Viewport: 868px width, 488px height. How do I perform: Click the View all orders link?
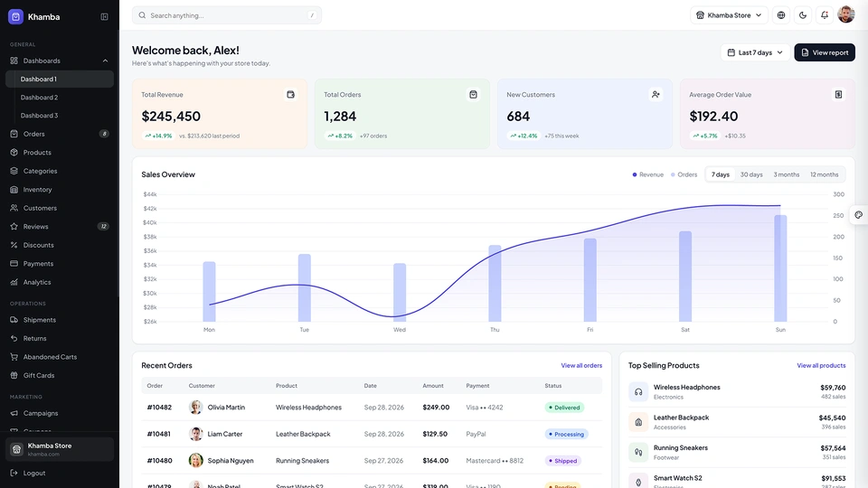coord(581,366)
